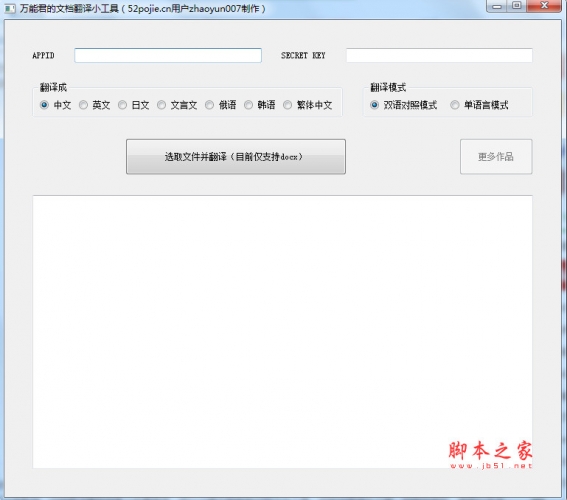The width and height of the screenshot is (567, 500).
Task: Click the app icon in title bar
Action: pyautogui.click(x=10, y=8)
